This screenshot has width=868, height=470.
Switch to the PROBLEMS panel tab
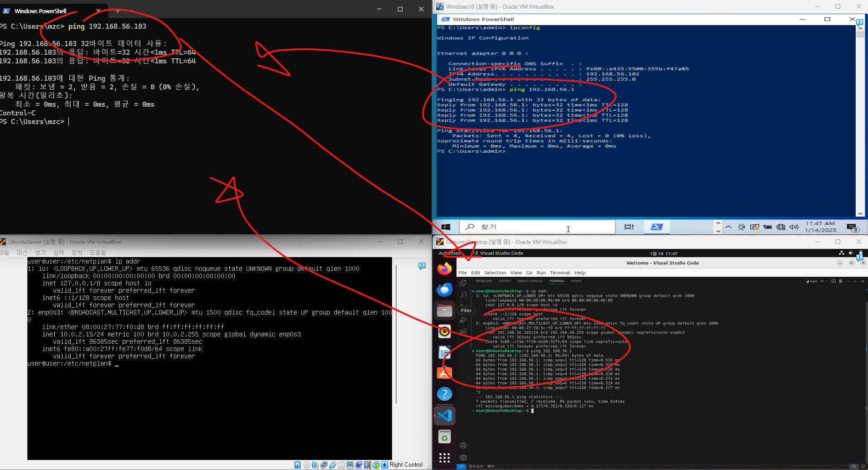484,281
